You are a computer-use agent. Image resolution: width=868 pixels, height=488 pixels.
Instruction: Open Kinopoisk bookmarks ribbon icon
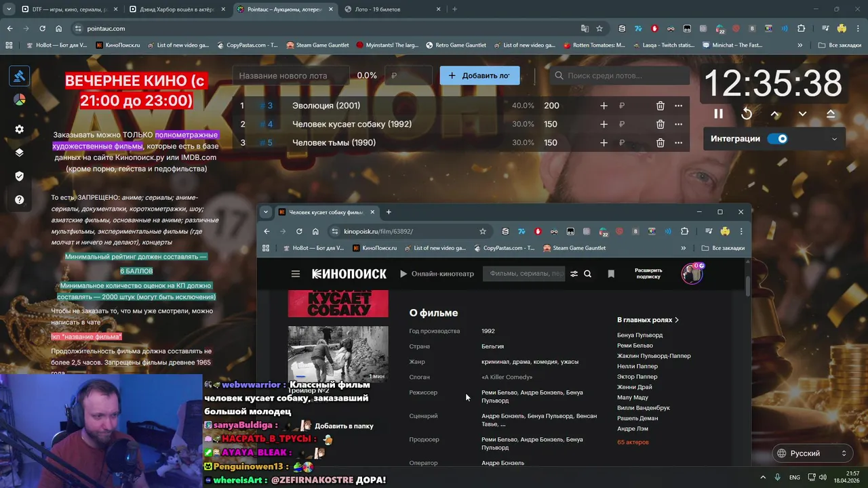pyautogui.click(x=611, y=274)
